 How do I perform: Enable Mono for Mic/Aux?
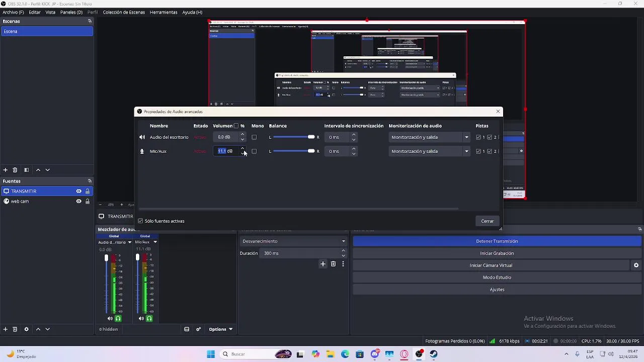(254, 151)
